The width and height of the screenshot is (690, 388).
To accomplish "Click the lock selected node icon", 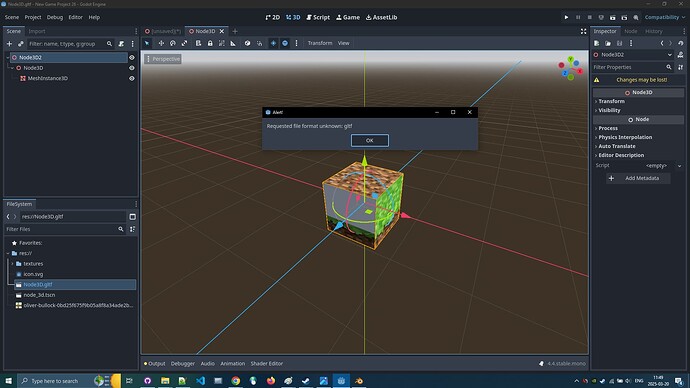I will click(210, 43).
